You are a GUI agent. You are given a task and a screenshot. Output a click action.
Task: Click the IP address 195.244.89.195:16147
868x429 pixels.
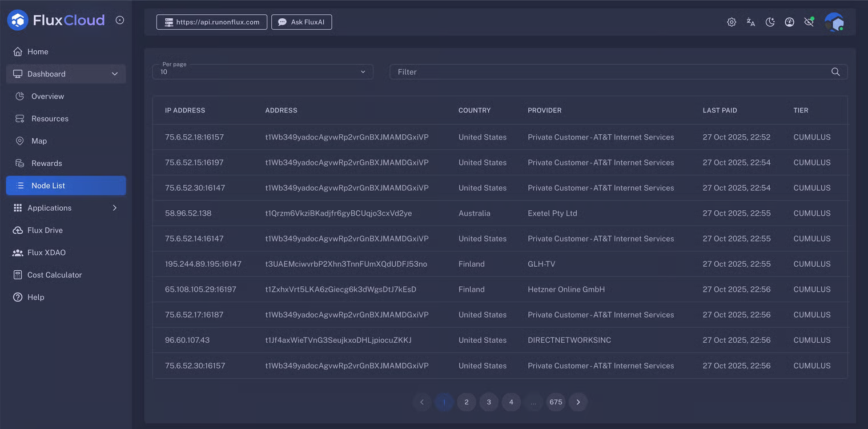[203, 264]
